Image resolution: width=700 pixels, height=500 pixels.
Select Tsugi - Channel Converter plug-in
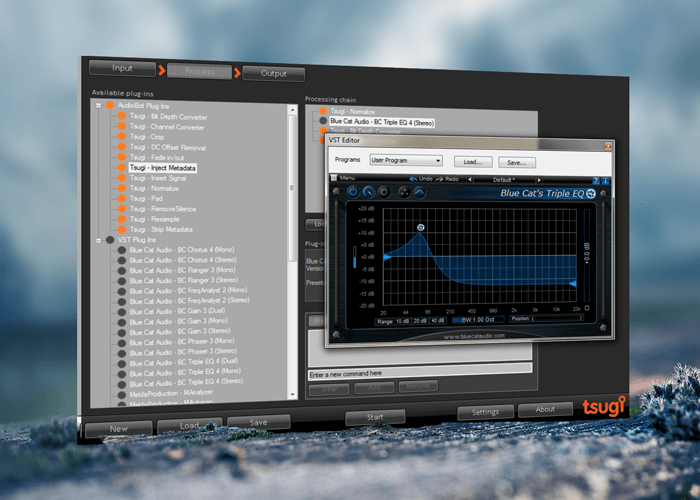point(167,127)
